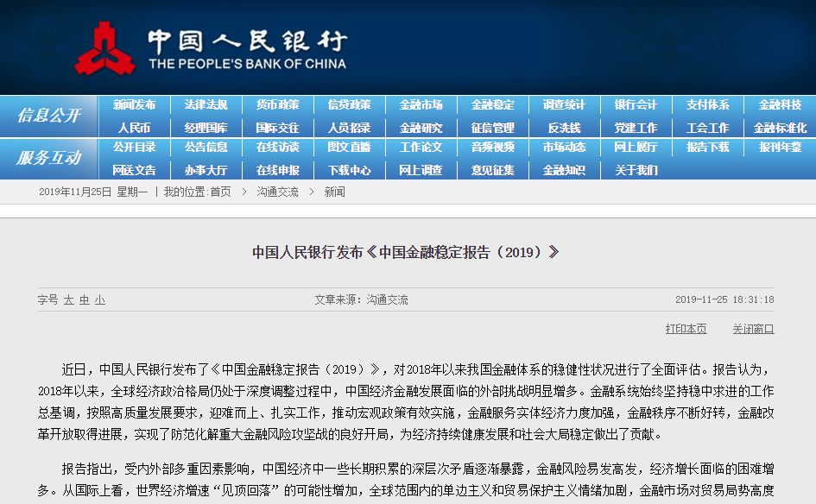Image resolution: width=816 pixels, height=504 pixels.
Task: Open the 法律法规 menu item
Action: pyautogui.click(x=206, y=104)
